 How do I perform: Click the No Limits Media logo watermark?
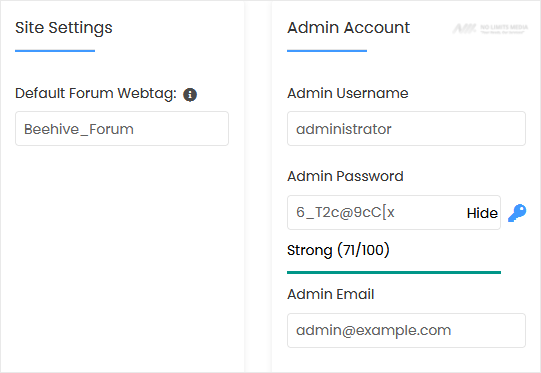(x=490, y=29)
